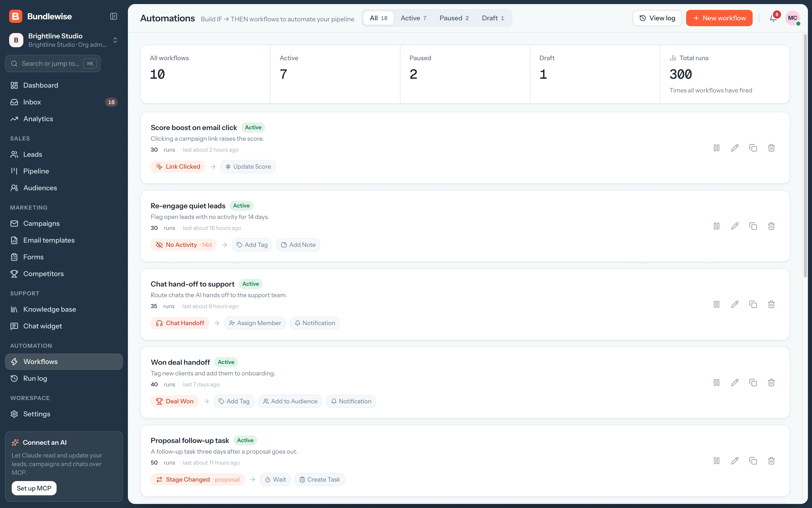Open View log button

point(657,18)
